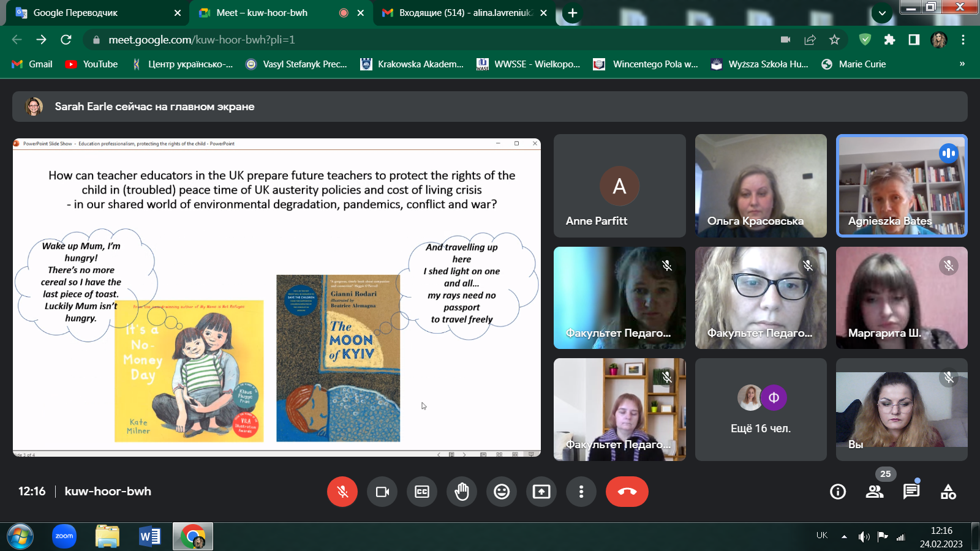
Task: Open Chrome taskbar icon
Action: click(x=193, y=536)
